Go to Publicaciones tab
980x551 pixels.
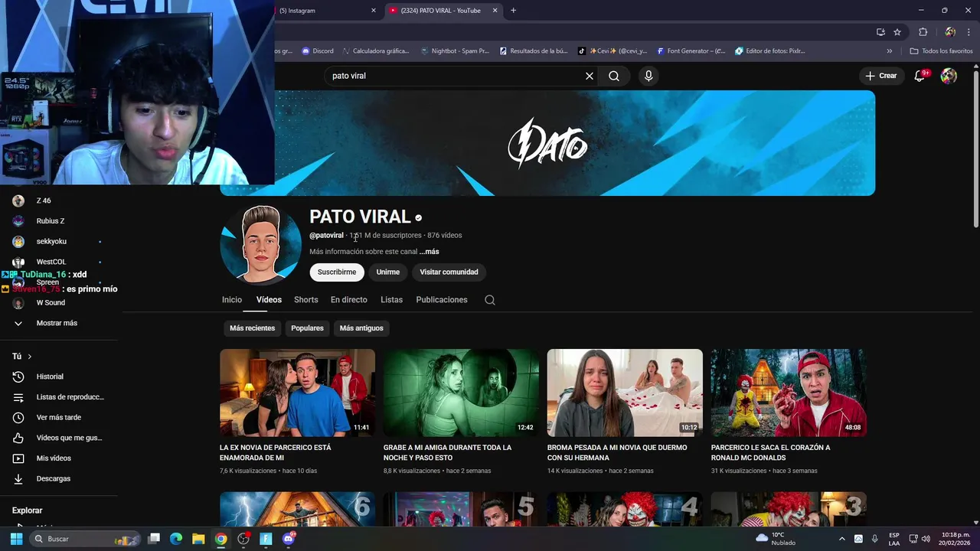click(x=442, y=300)
